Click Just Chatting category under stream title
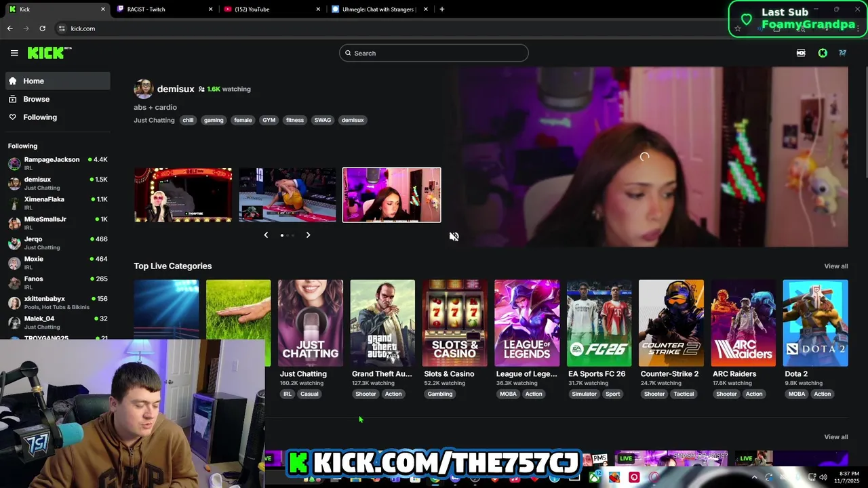This screenshot has height=488, width=868. click(154, 120)
